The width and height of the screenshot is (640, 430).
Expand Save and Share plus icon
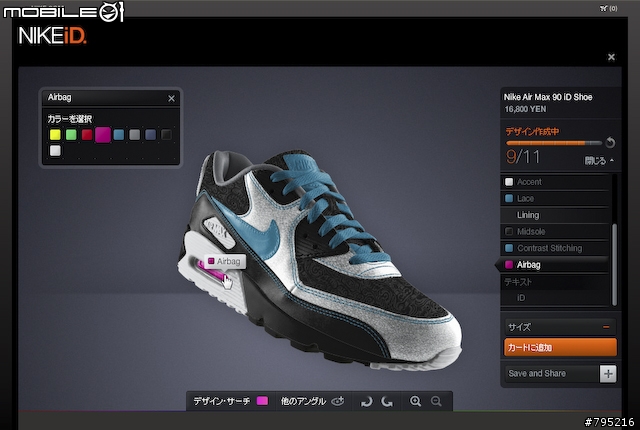click(608, 374)
